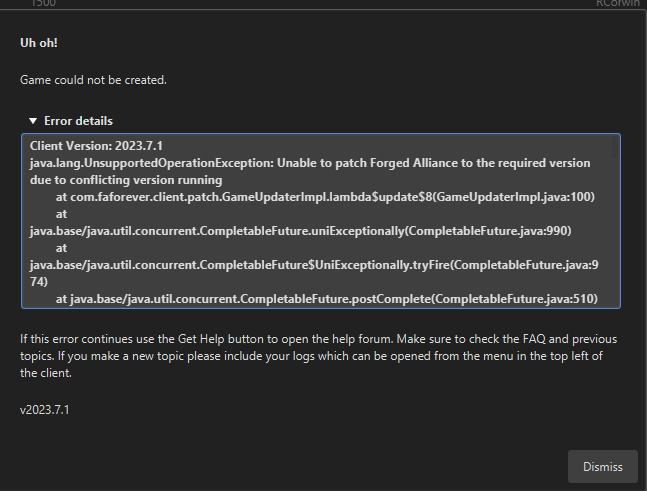Click the 1500 value behind the dialog

(44, 3)
